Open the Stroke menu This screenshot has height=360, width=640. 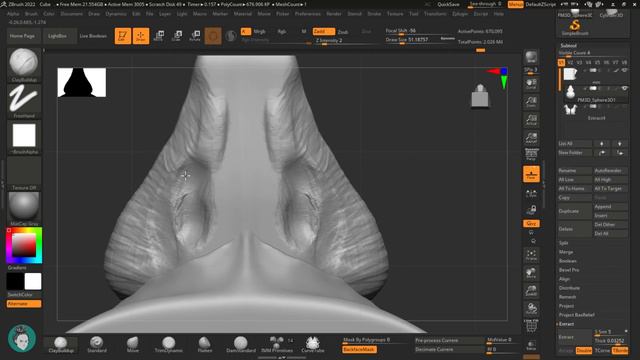click(x=374, y=14)
